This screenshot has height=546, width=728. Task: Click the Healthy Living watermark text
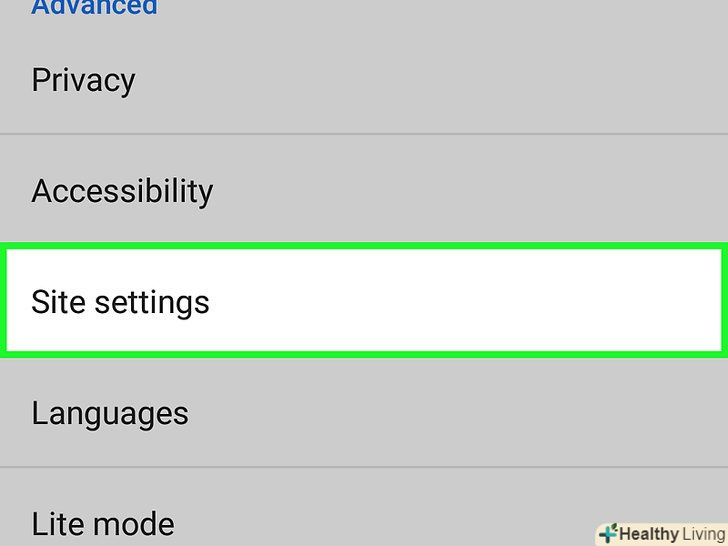tap(672, 534)
